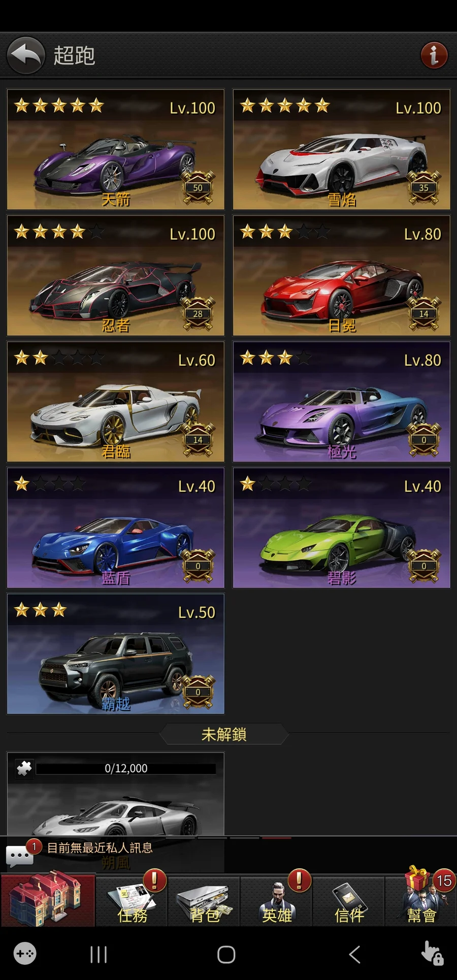The image size is (457, 980).
Task: Tap the back arrow button
Action: (26, 55)
